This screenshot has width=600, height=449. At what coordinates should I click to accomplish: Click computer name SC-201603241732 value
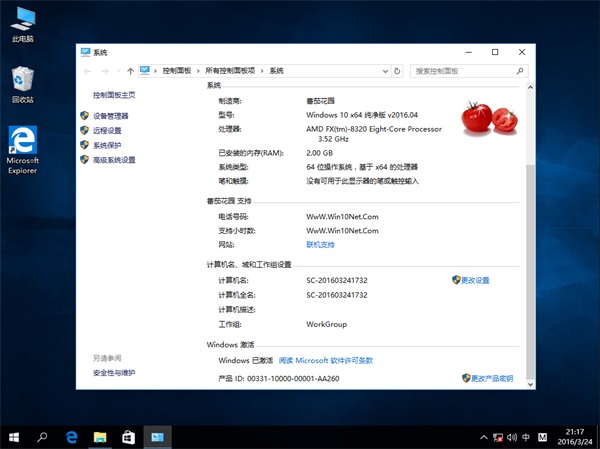[337, 280]
